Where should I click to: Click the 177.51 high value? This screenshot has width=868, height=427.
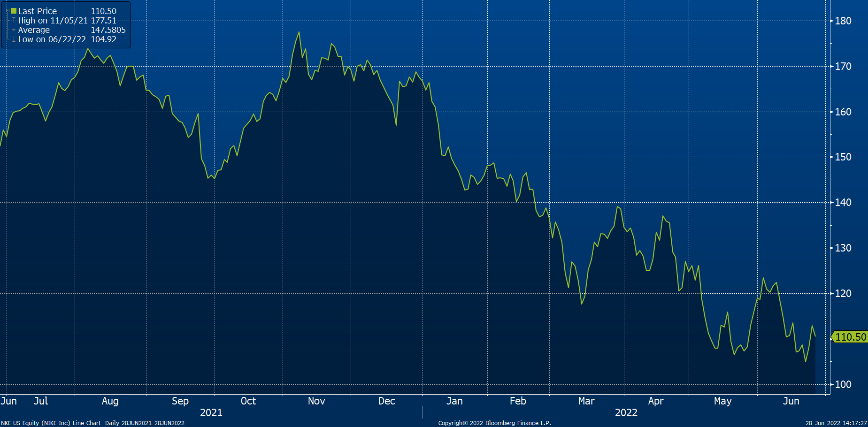pyautogui.click(x=103, y=21)
